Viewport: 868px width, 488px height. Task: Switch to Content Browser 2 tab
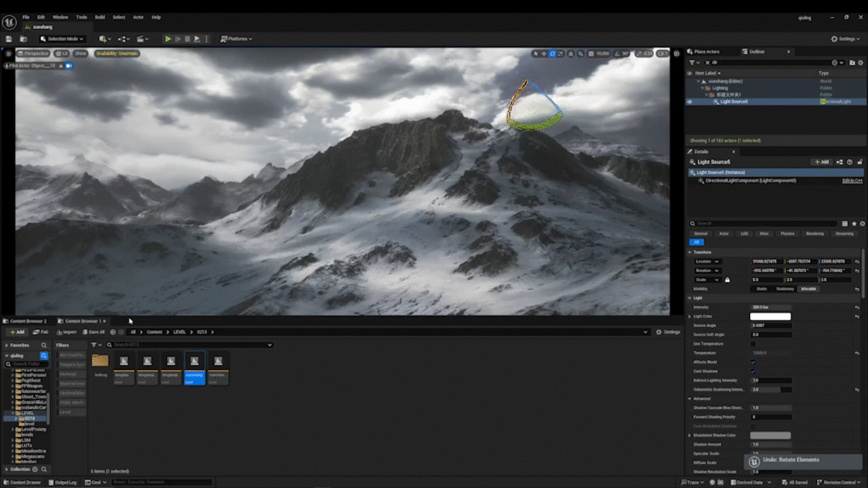[26, 321]
